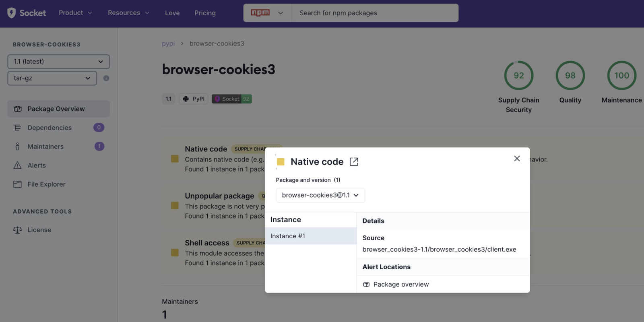Click the Maintenance 100 score ring
The width and height of the screenshot is (644, 322).
[622, 75]
